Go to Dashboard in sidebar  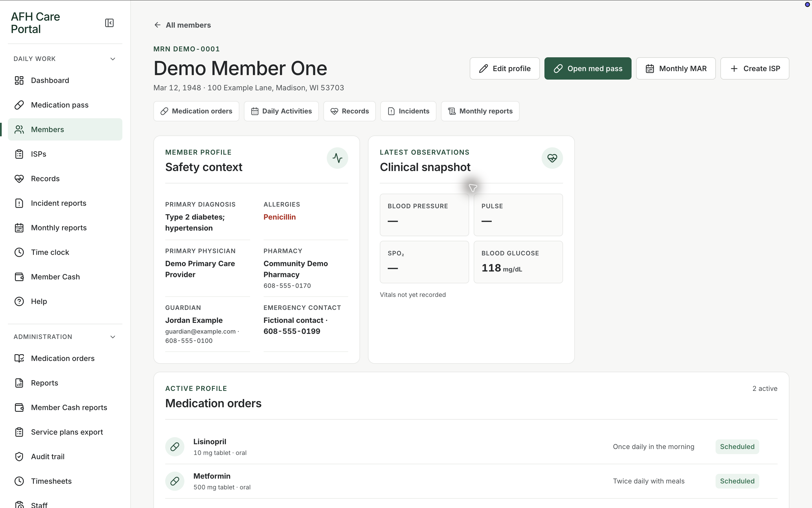click(x=65, y=80)
